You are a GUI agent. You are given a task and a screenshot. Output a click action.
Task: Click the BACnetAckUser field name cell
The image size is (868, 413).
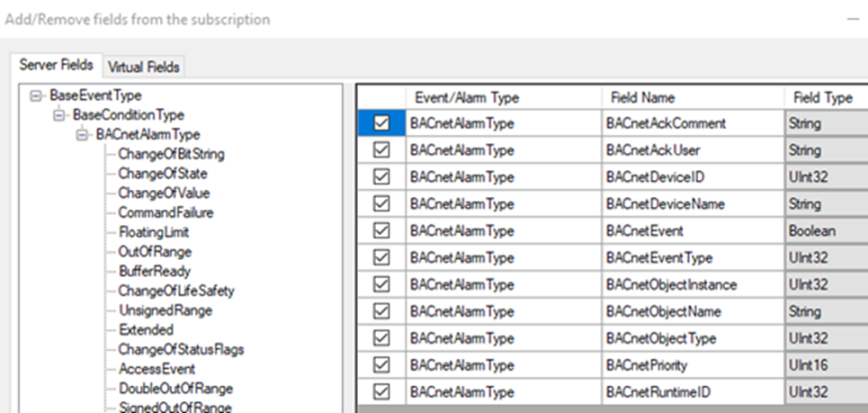point(693,150)
